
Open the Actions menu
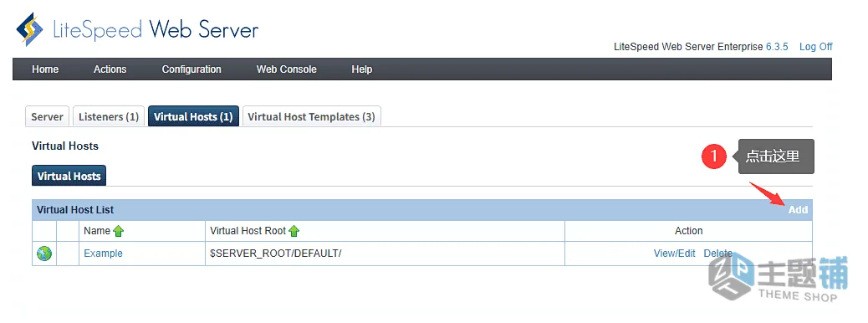click(110, 69)
